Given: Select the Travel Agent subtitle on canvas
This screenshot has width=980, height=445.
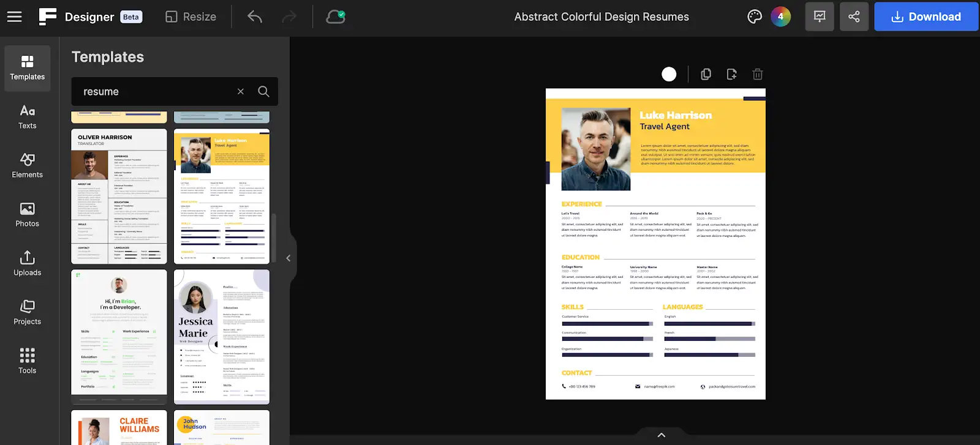Looking at the screenshot, I should point(665,126).
